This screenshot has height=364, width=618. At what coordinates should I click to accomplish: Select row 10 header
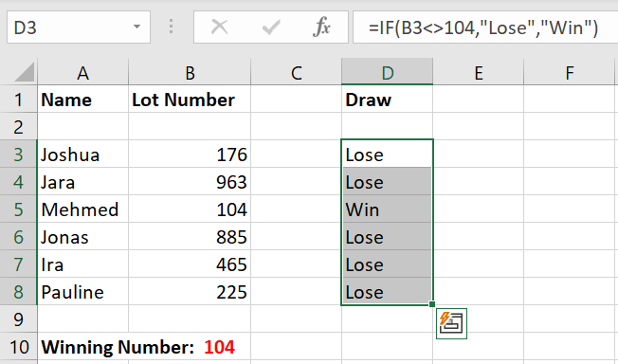(19, 347)
